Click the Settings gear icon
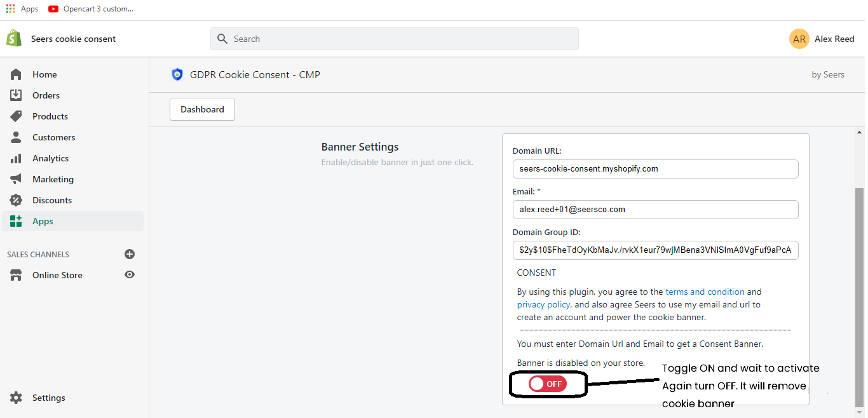The height and width of the screenshot is (418, 868). (x=16, y=398)
